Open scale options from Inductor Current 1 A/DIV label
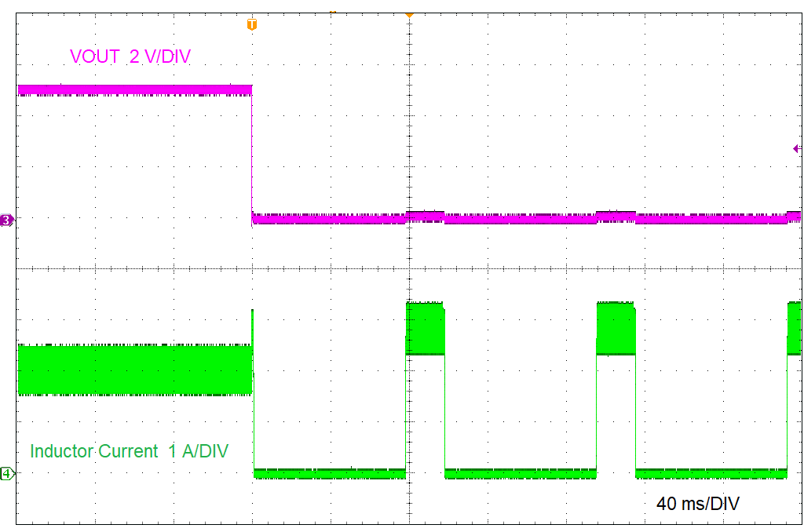 (127, 451)
